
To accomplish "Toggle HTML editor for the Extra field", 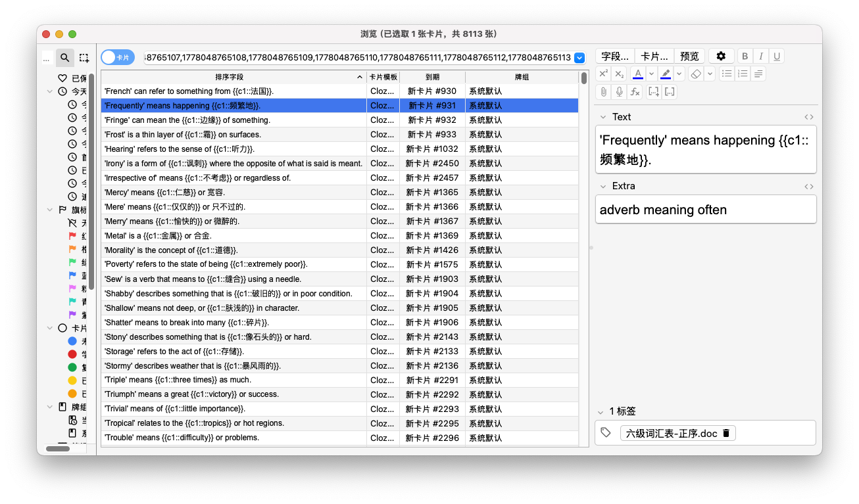I will coord(808,186).
